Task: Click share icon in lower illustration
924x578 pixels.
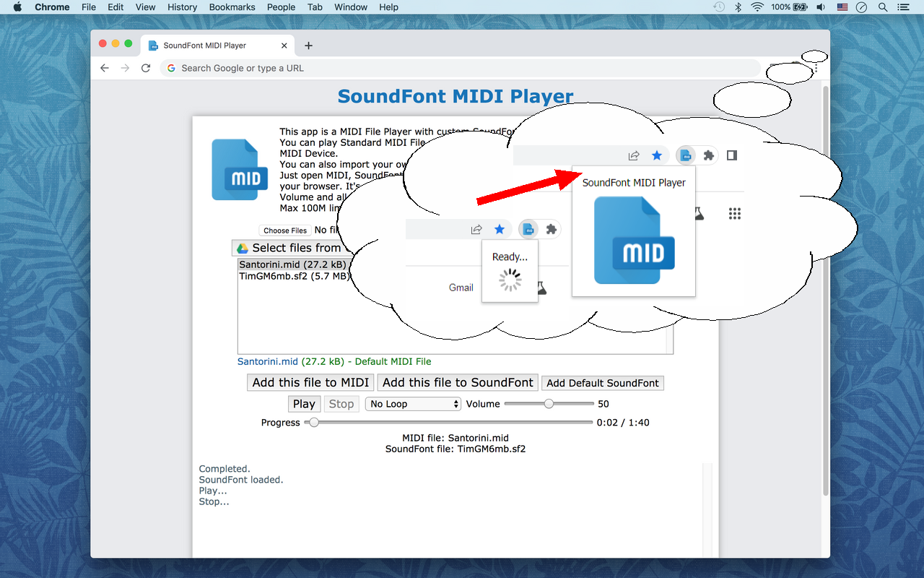Action: pos(476,230)
